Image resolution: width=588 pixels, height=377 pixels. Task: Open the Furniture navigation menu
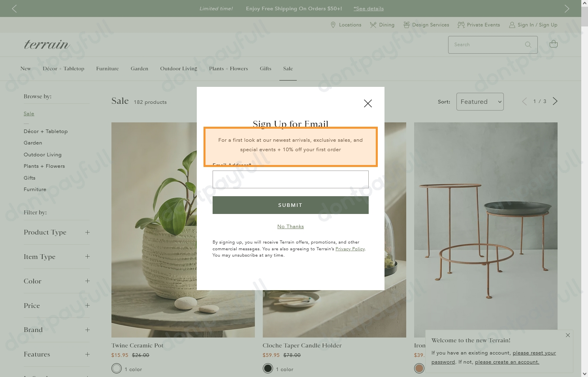107,69
